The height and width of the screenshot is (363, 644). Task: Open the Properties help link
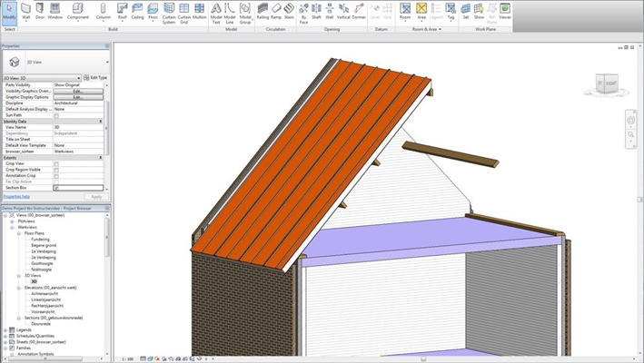tap(16, 196)
